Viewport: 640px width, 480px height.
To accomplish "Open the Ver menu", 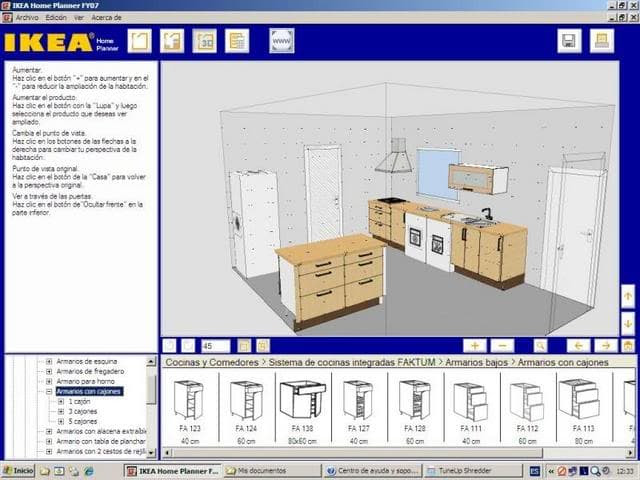I will click(79, 18).
